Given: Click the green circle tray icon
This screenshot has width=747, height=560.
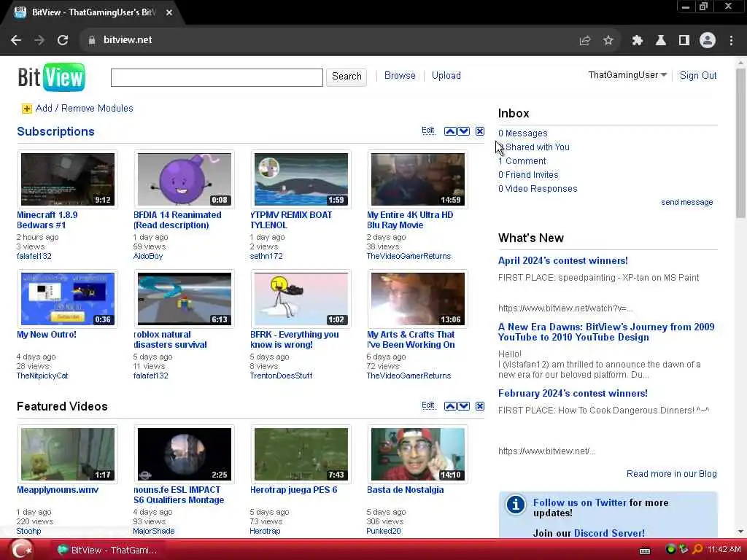Looking at the screenshot, I should pyautogui.click(x=670, y=549).
